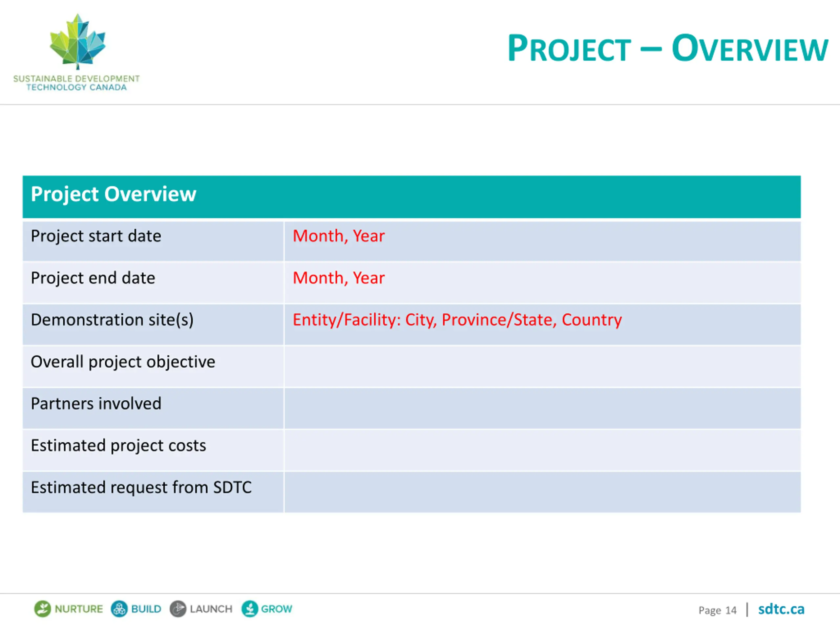Click the empty Estimated project costs cell

[x=542, y=451]
